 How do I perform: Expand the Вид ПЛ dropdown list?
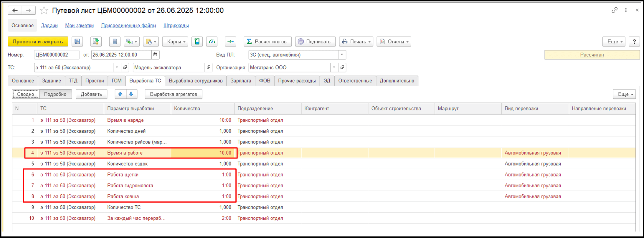pyautogui.click(x=342, y=54)
